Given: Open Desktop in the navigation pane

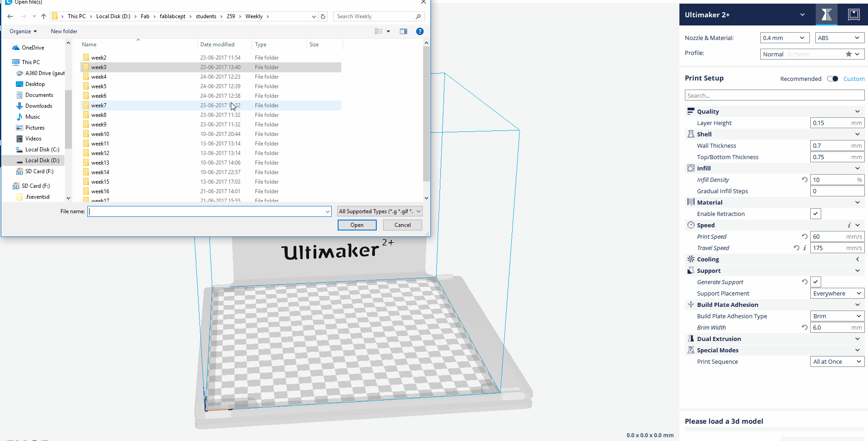Looking at the screenshot, I should [35, 84].
